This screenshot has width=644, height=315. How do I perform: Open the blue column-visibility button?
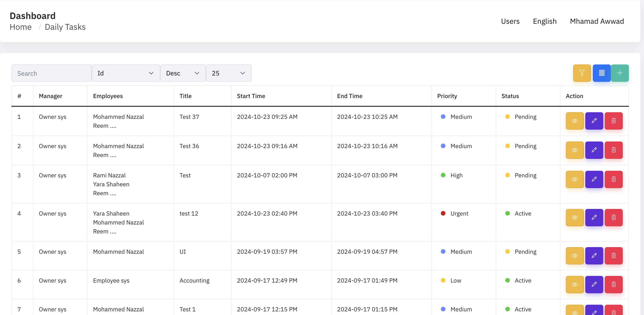tap(601, 73)
